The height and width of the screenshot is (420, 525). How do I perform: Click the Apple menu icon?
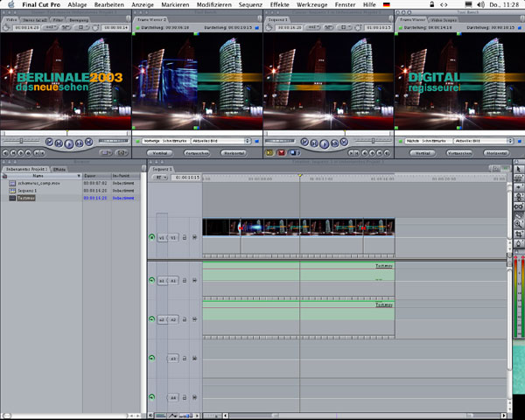tap(11, 4)
